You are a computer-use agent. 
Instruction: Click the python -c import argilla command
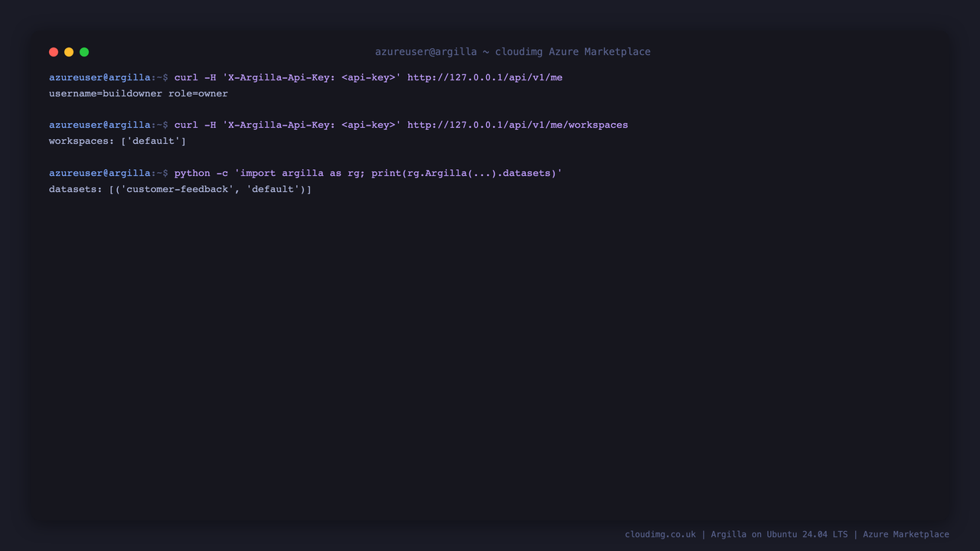coord(368,173)
